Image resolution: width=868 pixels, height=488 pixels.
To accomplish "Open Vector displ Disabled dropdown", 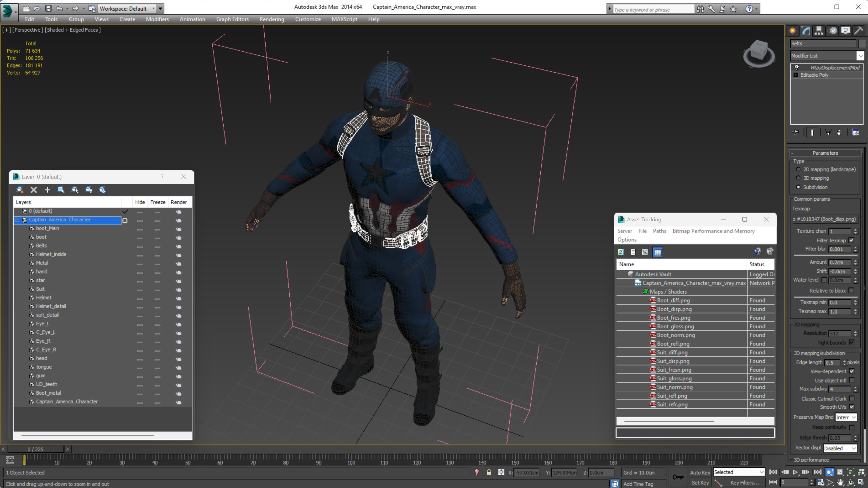I will point(840,448).
